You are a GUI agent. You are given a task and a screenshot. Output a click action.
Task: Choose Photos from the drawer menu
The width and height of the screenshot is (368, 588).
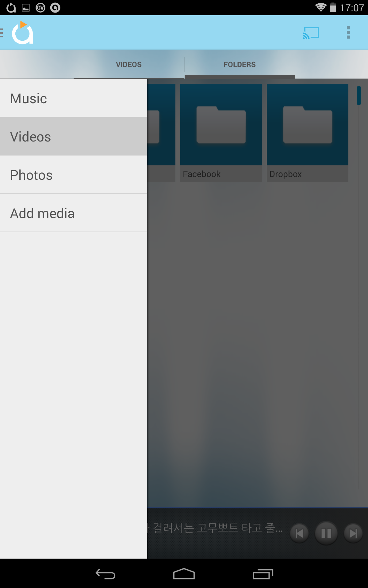(x=74, y=175)
